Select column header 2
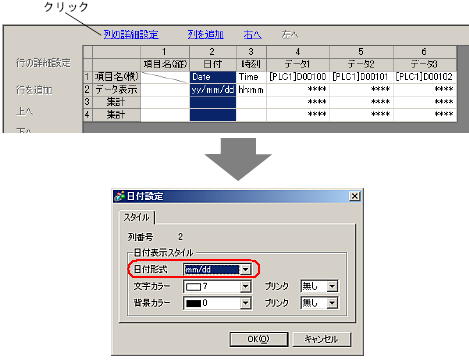 click(213, 52)
